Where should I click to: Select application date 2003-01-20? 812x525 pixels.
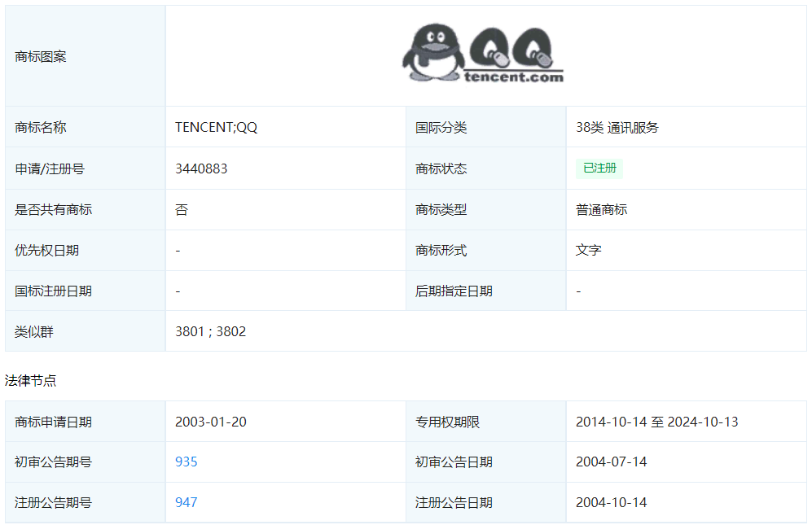click(x=210, y=422)
